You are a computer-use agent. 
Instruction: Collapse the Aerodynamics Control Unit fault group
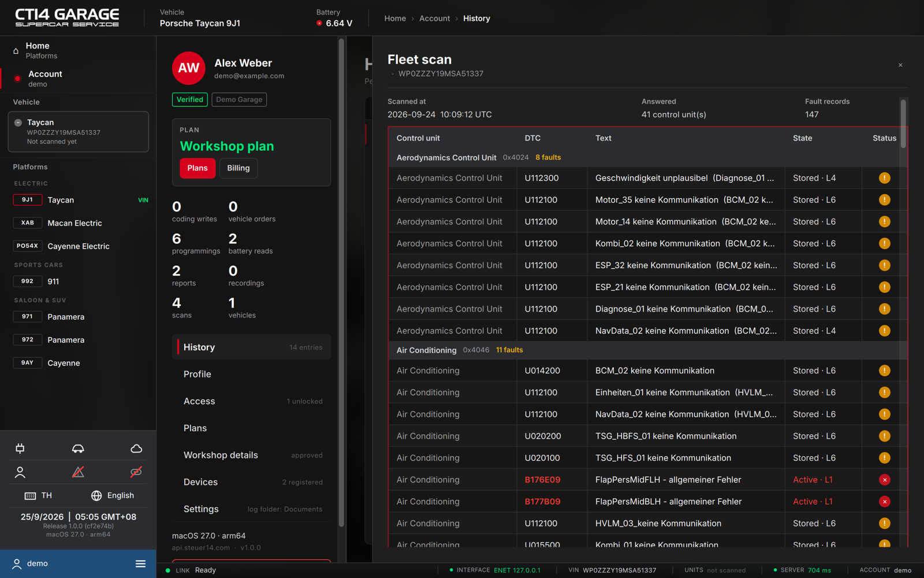(647, 157)
